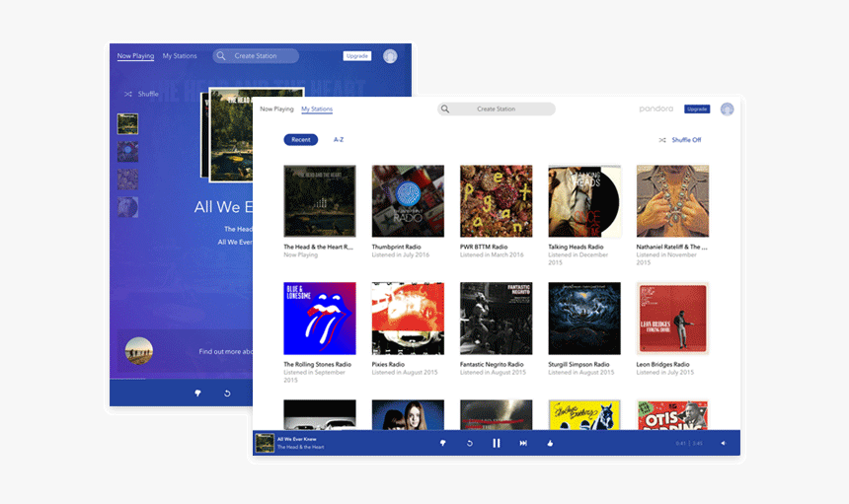Select second station thumbnail in purple sidebar
Viewport: 849px width, 504px height.
[127, 152]
